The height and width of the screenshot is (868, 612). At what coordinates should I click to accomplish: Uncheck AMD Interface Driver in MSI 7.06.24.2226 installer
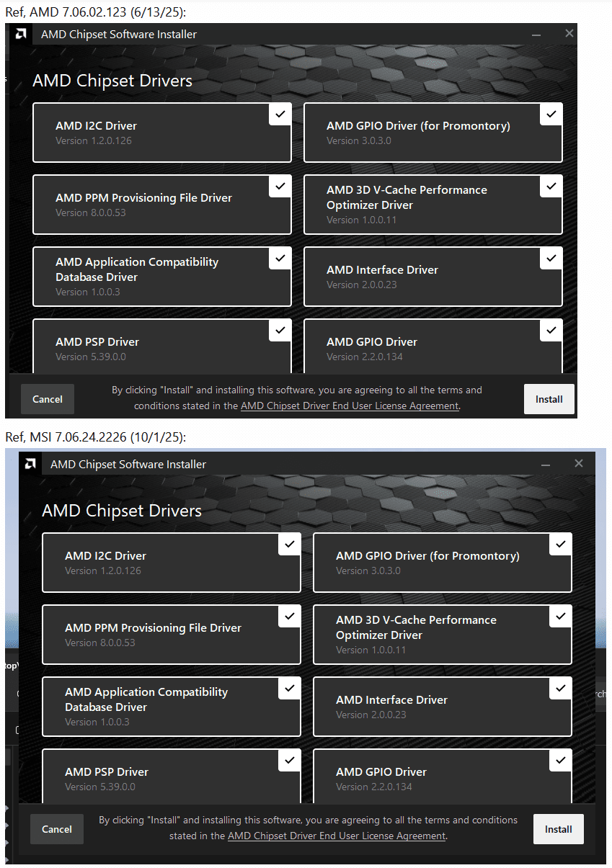coord(560,689)
